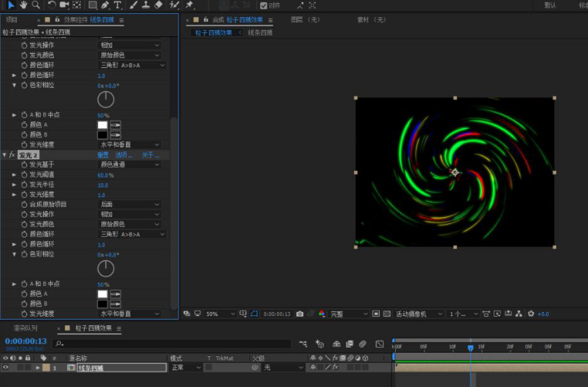This screenshot has height=387, width=588.
Task: Open the 效果控件 线条四溅 panel menu
Action: pyautogui.click(x=121, y=20)
